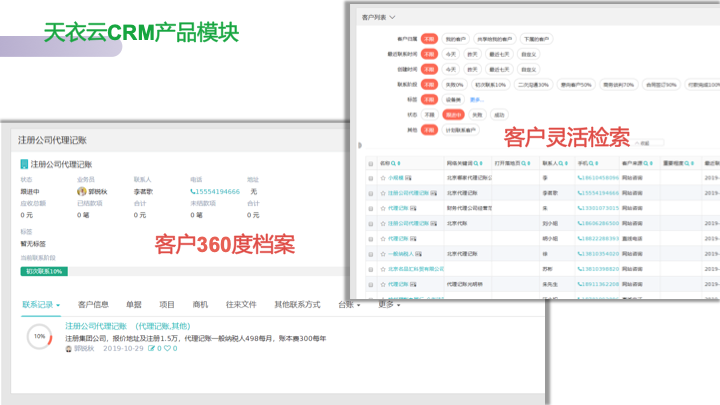Click the search icon in 打开落地页 column header
Viewport: 720px width, 405px height.
point(523,163)
